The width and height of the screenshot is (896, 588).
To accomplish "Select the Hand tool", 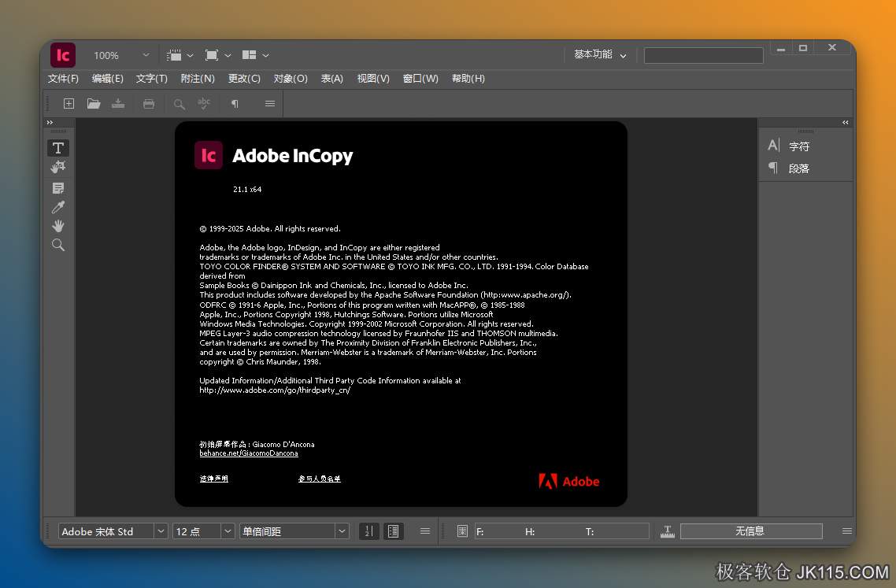I will click(x=57, y=226).
